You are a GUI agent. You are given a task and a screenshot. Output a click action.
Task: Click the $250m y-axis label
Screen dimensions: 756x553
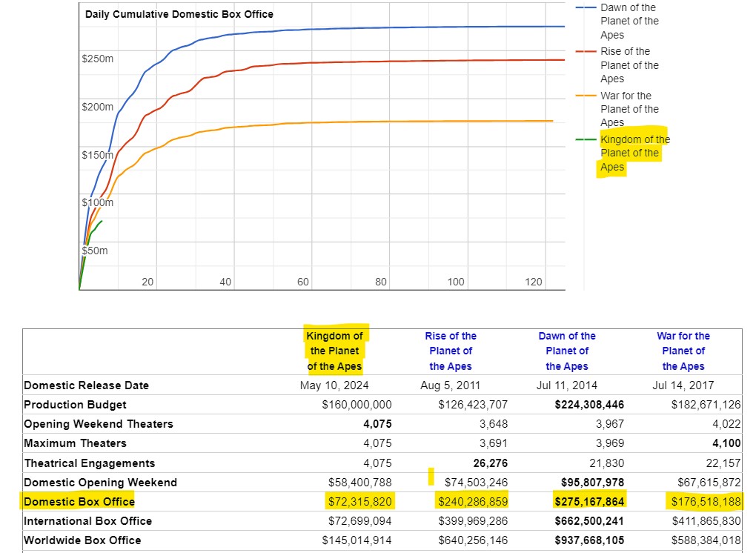tap(98, 59)
